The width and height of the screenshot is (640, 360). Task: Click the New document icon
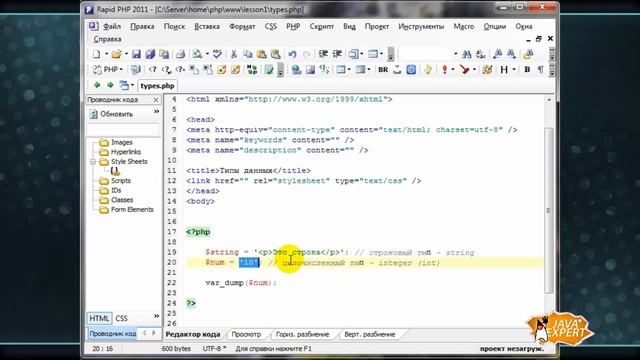point(96,54)
